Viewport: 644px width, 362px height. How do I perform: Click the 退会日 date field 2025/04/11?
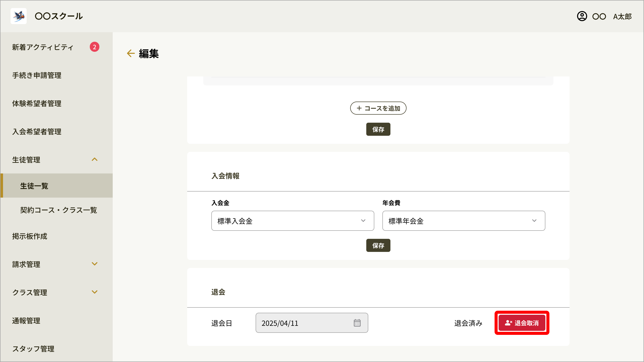pyautogui.click(x=312, y=323)
